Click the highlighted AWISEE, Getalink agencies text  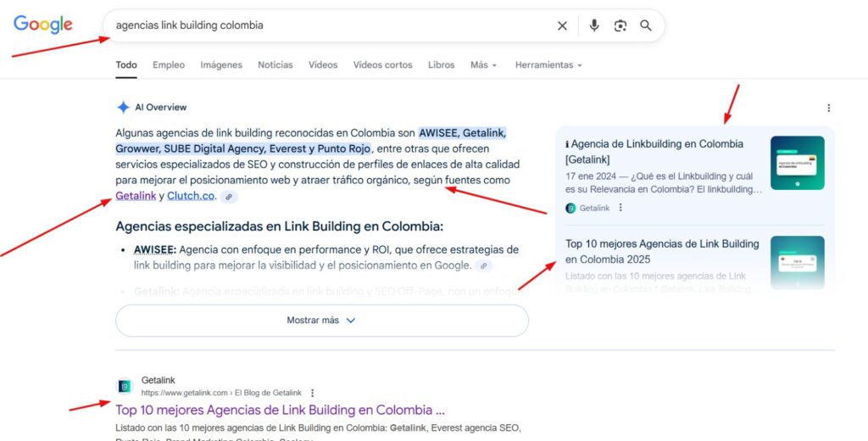pyautogui.click(x=310, y=141)
